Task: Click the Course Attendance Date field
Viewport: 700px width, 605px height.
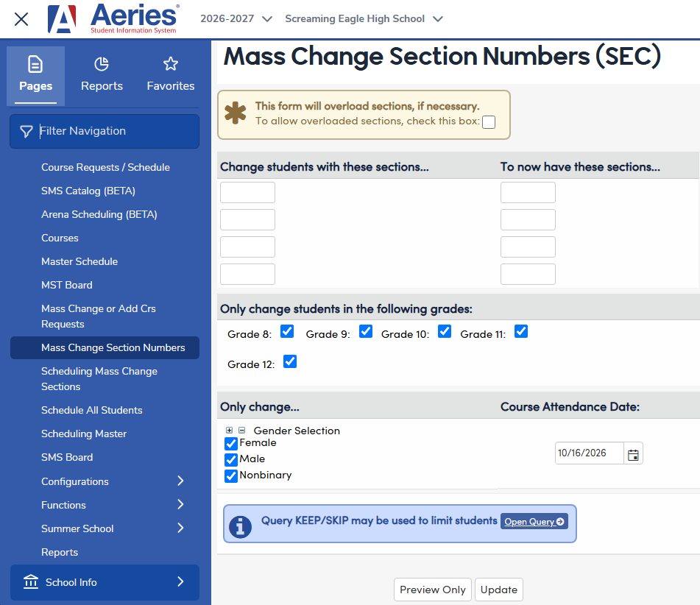Action: tap(590, 453)
